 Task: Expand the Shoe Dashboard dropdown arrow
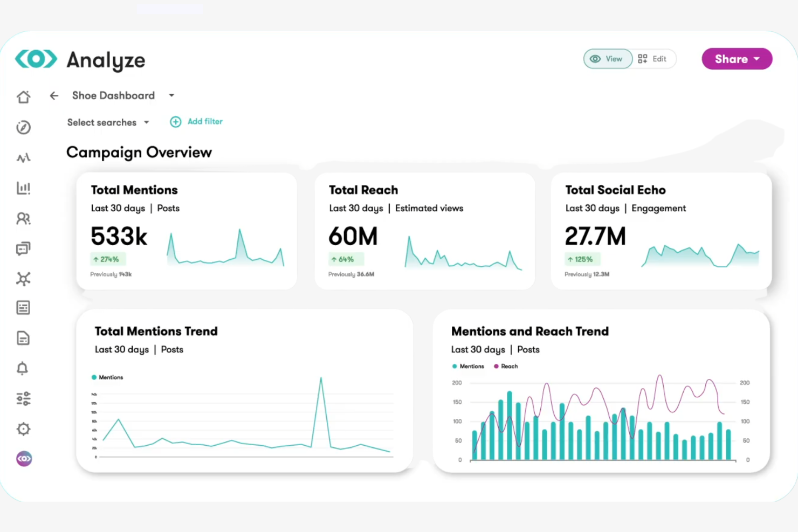171,95
